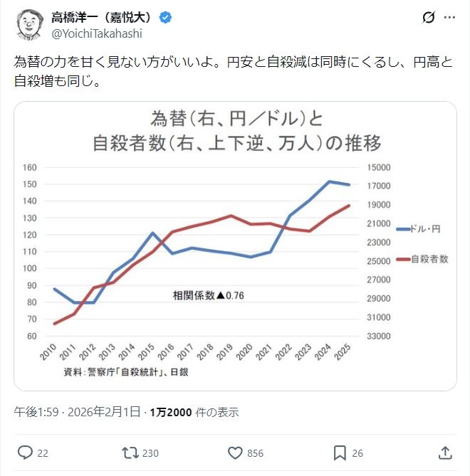470x476 pixels.
Task: Click the repost count 230
Action: click(x=150, y=453)
